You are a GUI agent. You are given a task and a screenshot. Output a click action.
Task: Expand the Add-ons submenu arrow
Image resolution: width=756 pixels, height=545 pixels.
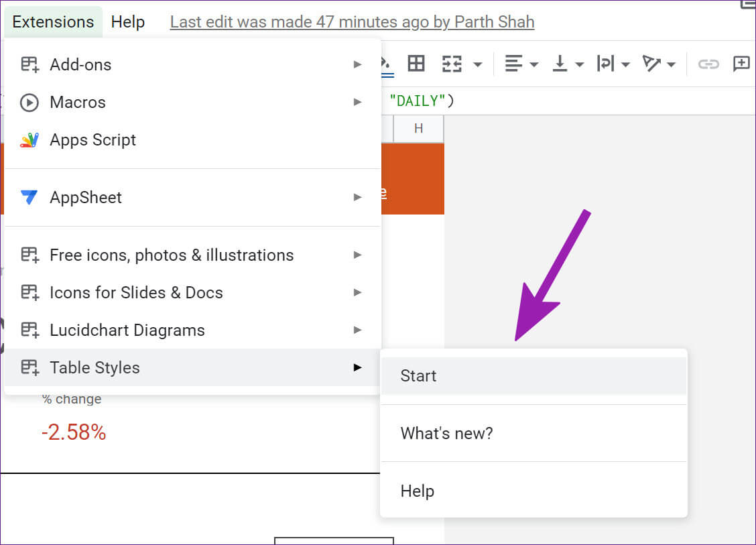coord(358,64)
